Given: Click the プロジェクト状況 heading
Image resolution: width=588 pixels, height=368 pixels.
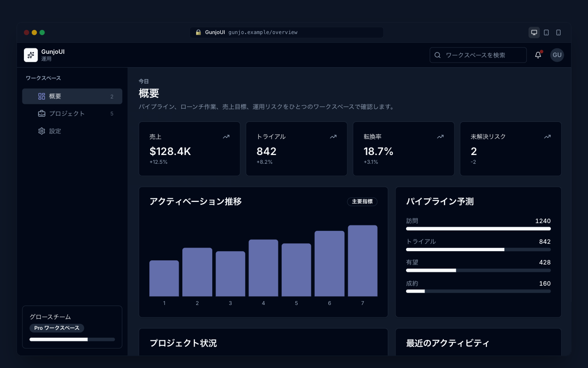Looking at the screenshot, I should (x=183, y=343).
